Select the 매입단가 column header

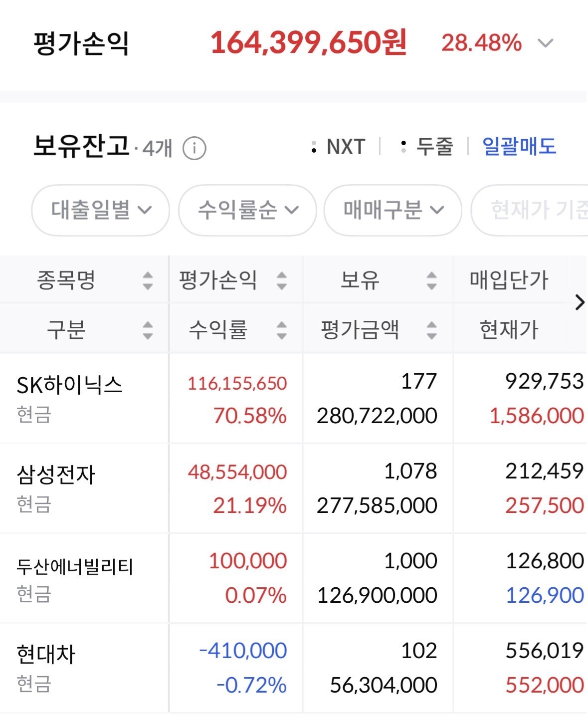(x=509, y=280)
